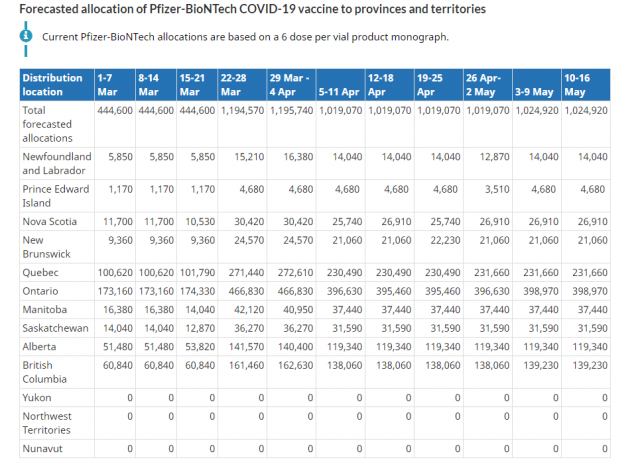Click the '3-9 May' column header
This screenshot has width=640, height=472.
[x=537, y=85]
